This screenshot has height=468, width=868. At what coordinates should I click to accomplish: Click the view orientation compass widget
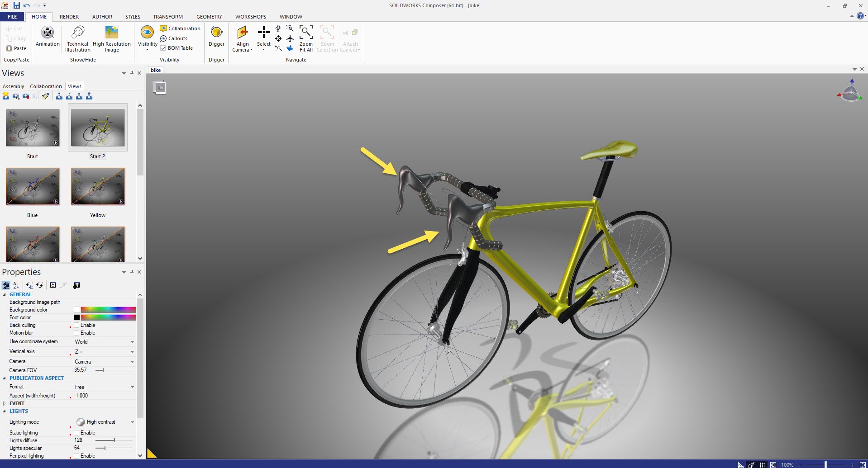(850, 92)
